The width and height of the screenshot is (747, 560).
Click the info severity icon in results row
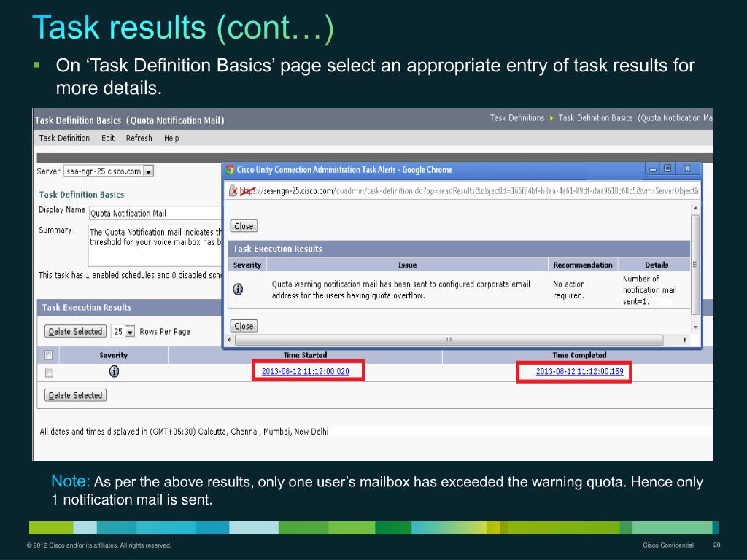coord(114,371)
